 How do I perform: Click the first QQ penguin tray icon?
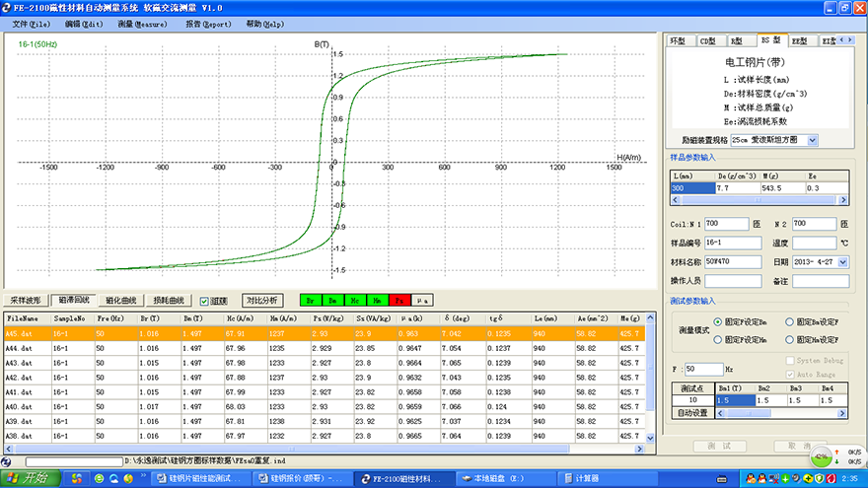(751, 478)
